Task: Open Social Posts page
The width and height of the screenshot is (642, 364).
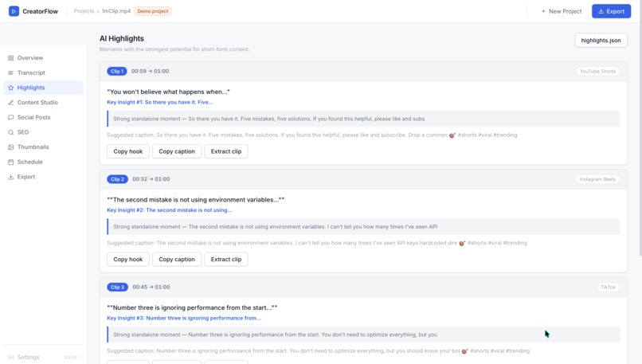Action: (x=43, y=118)
